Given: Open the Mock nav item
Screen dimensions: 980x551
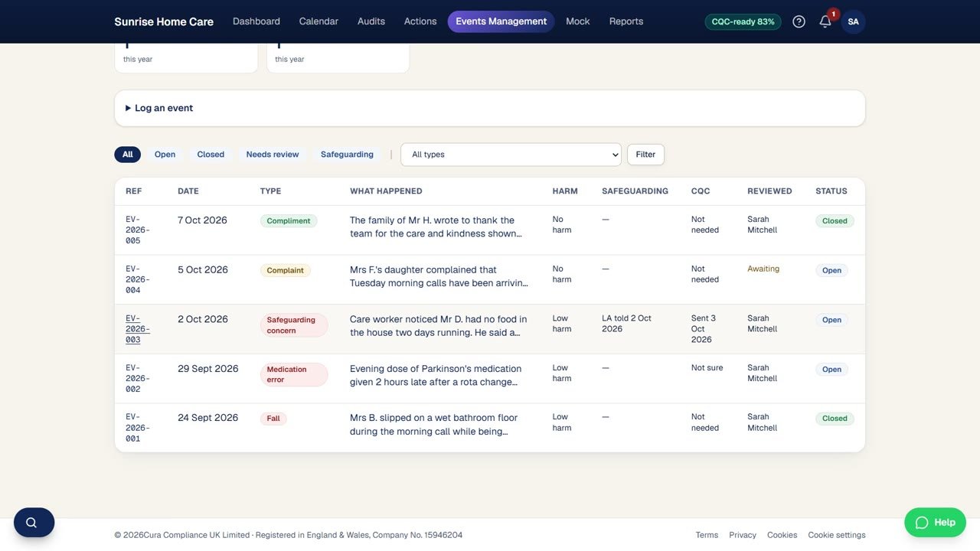Looking at the screenshot, I should coord(578,21).
